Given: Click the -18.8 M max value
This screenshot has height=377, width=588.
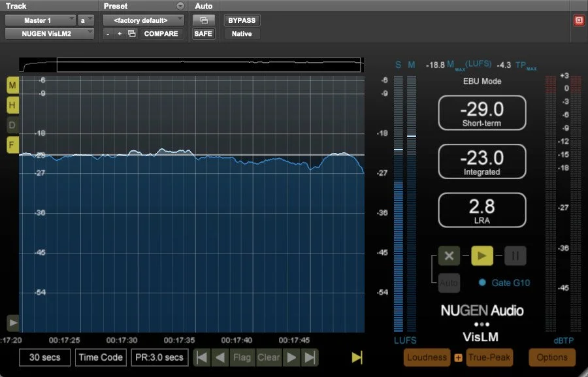Looking at the screenshot, I should pos(435,65).
